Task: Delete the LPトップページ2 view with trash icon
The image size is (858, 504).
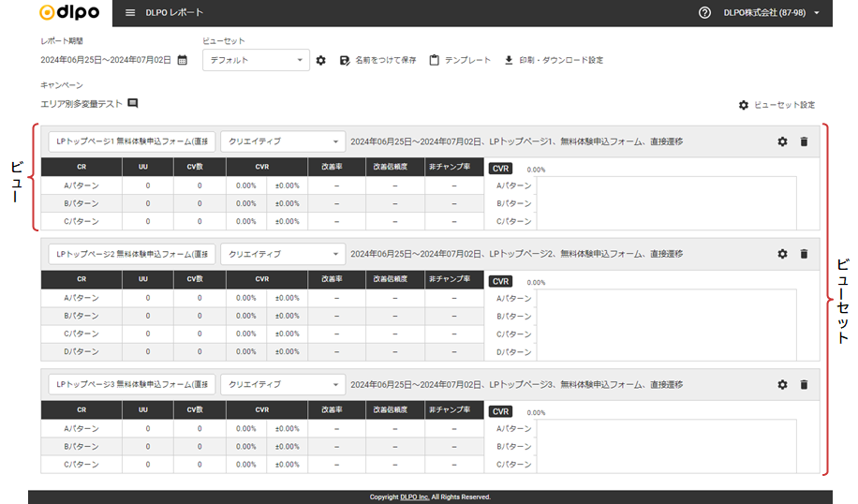Action: click(804, 254)
